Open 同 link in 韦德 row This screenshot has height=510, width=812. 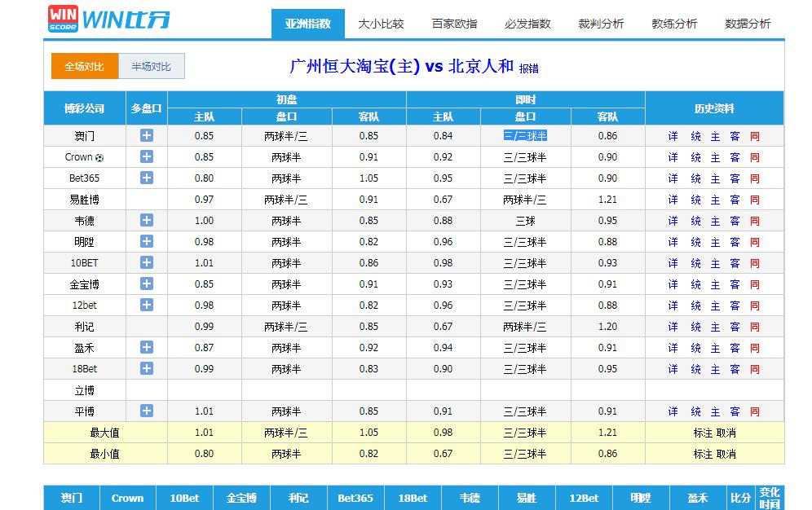(x=755, y=221)
